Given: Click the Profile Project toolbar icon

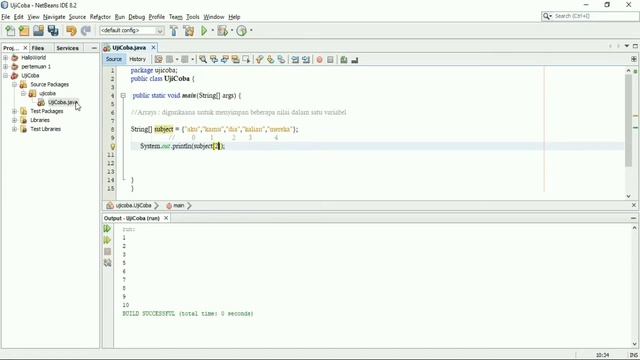Looking at the screenshot, I should pos(242,31).
